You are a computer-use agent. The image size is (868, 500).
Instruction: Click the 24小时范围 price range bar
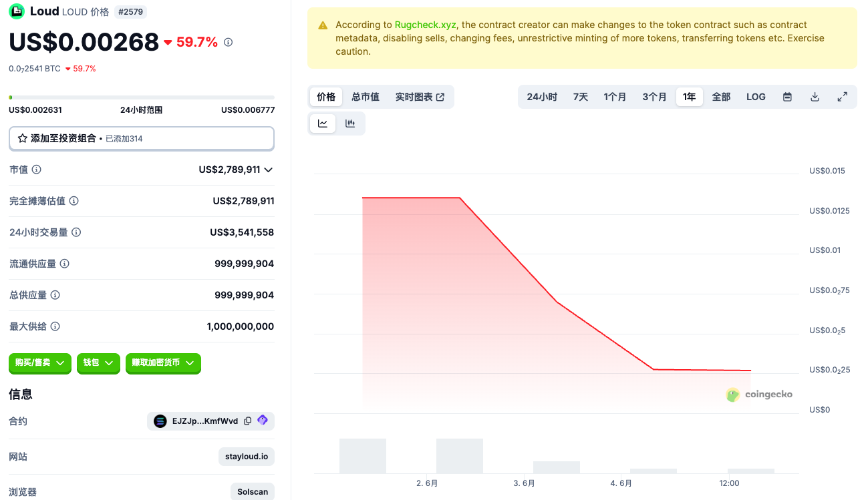click(x=141, y=97)
